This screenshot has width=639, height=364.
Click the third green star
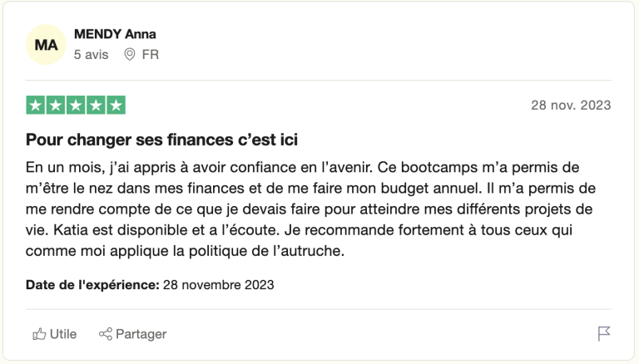click(76, 106)
